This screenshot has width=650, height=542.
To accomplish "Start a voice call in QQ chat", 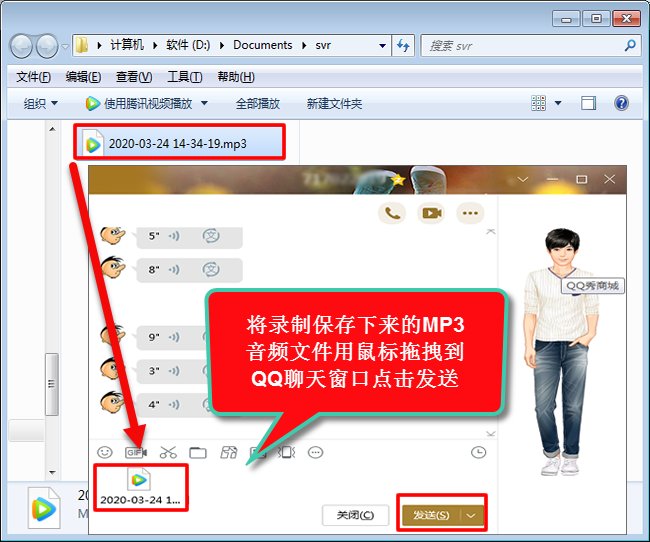I will tap(392, 213).
